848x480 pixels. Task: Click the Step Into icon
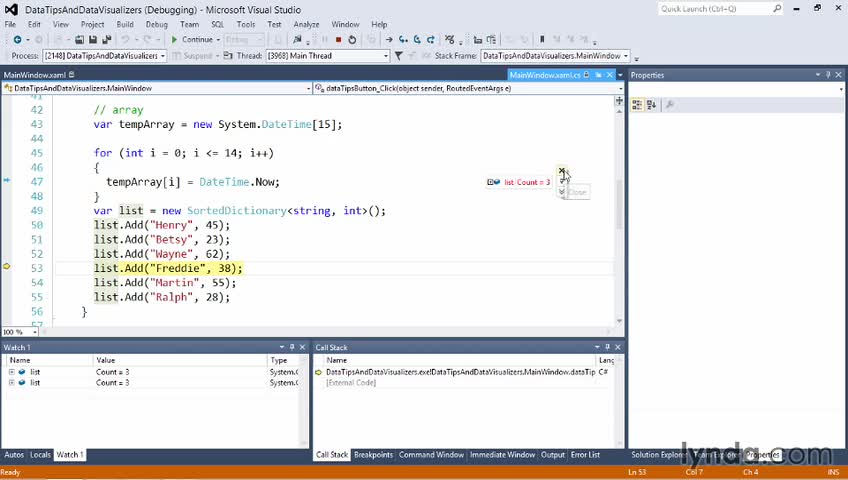tap(403, 39)
